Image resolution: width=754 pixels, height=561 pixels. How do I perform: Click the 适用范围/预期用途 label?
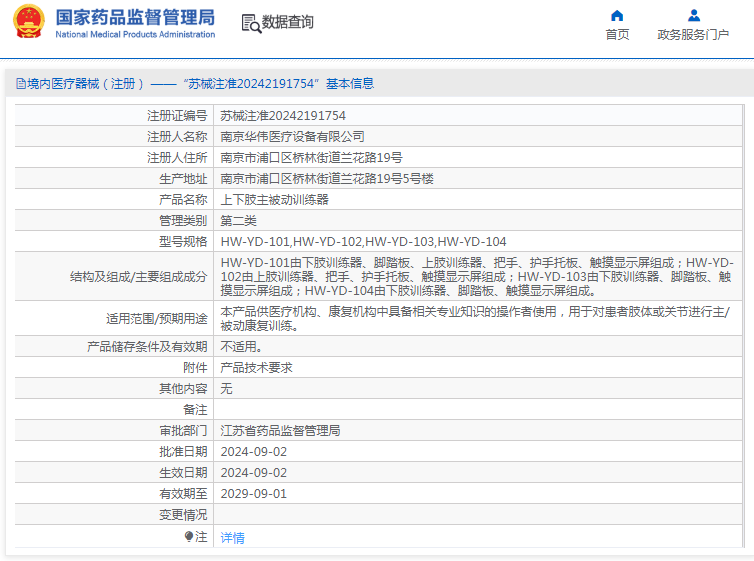(157, 319)
